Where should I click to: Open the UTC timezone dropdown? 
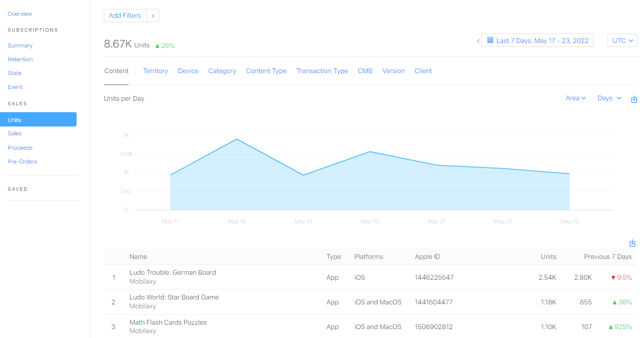(x=622, y=40)
